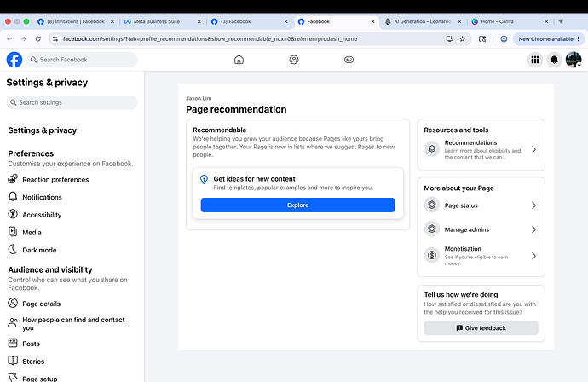
Task: Go forward with the browser forward arrow
Action: coord(23,38)
